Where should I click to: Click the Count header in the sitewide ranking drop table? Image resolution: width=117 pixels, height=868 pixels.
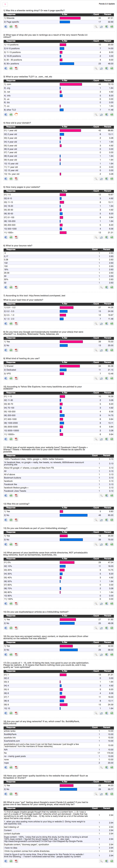tap(96, 15)
